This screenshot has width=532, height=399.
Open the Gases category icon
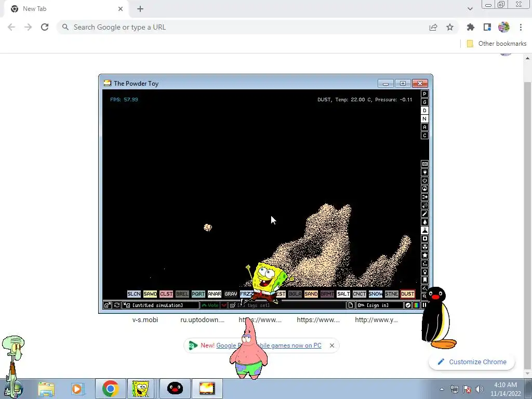(x=424, y=214)
